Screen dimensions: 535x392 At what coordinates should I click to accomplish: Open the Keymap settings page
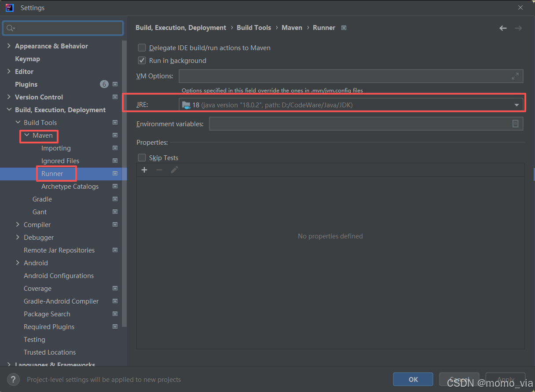(27, 59)
